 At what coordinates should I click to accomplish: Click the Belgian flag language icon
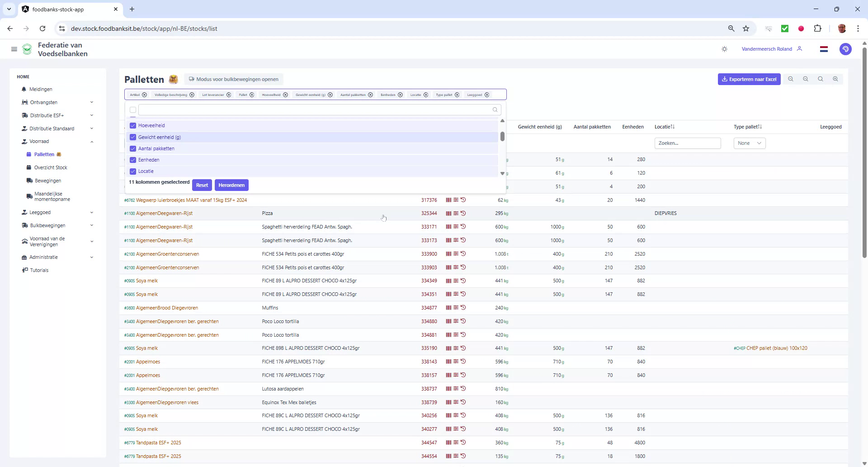[824, 49]
